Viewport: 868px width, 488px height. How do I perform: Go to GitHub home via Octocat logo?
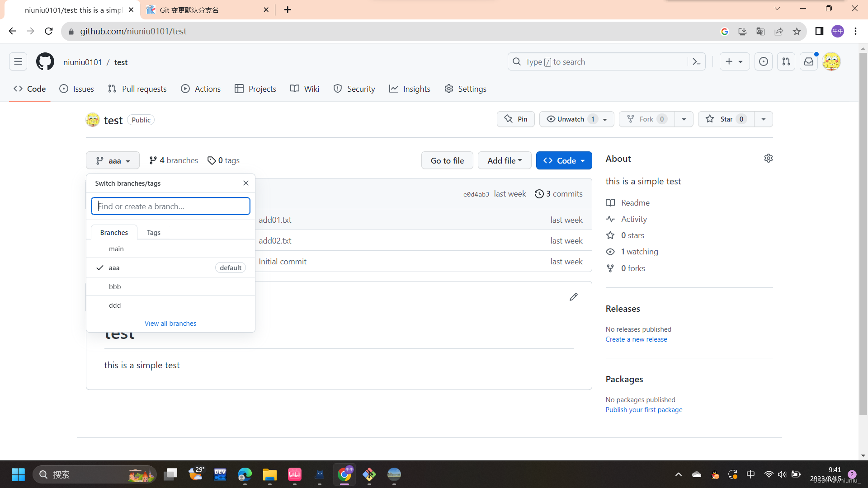(x=45, y=61)
